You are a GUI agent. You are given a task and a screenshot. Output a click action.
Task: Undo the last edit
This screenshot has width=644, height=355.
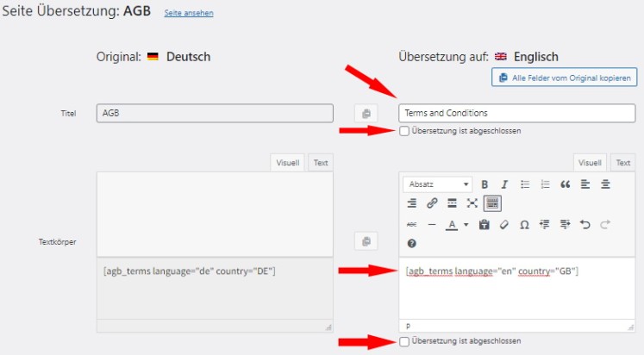pyautogui.click(x=585, y=225)
